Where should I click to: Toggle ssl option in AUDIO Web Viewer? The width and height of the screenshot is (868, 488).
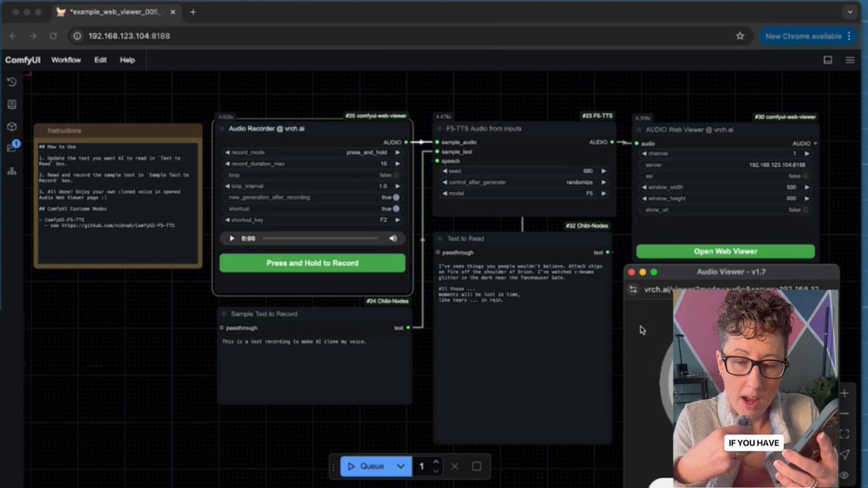805,176
